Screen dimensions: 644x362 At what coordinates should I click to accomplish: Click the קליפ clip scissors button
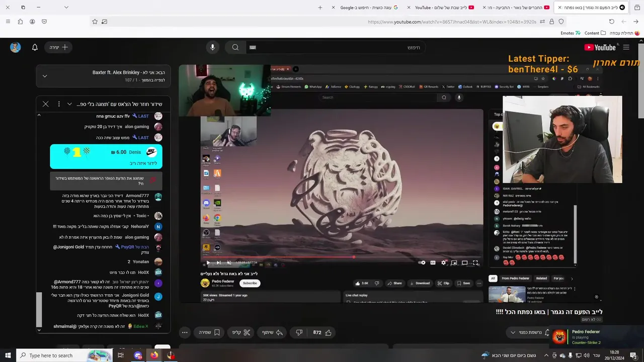(x=241, y=332)
